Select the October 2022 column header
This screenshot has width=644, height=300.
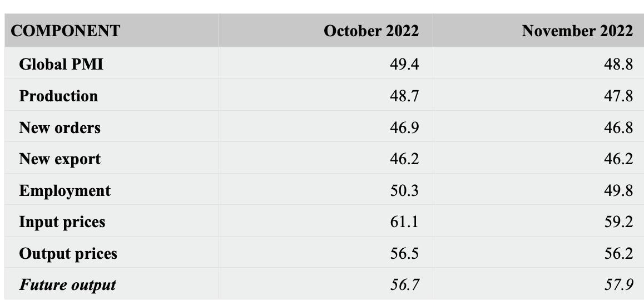pyautogui.click(x=371, y=31)
